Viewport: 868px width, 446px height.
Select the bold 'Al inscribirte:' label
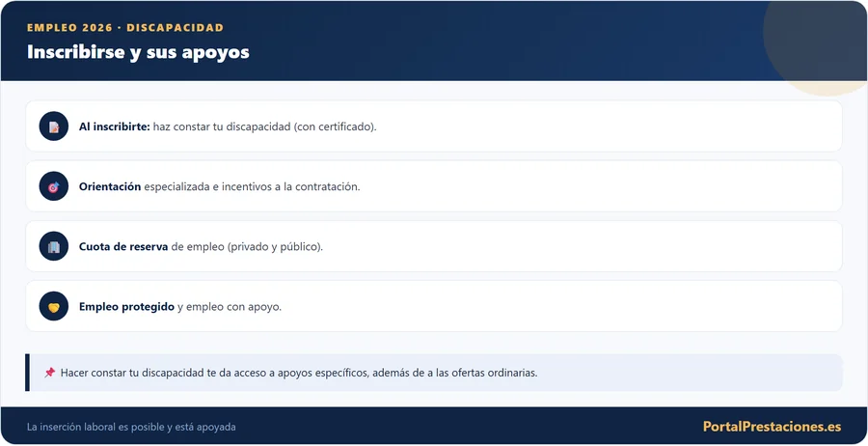pos(115,126)
